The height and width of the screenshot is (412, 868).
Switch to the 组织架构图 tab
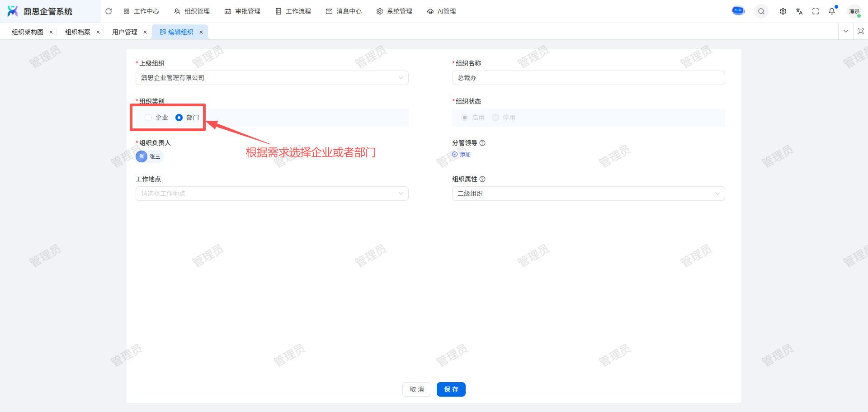click(28, 32)
